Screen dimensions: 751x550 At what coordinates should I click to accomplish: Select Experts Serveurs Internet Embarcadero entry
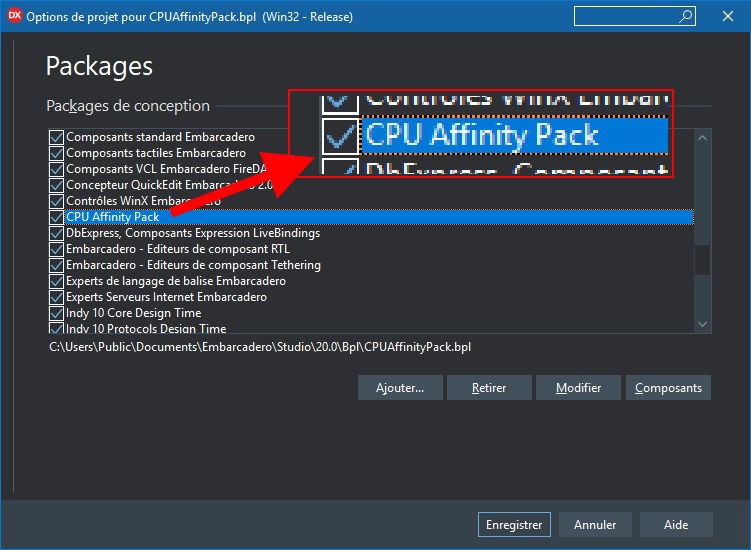[166, 297]
